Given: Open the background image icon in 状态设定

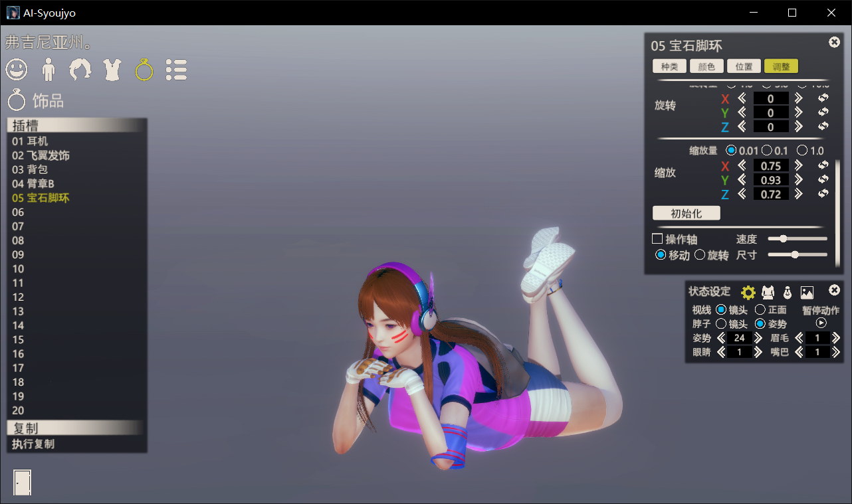Looking at the screenshot, I should [807, 292].
